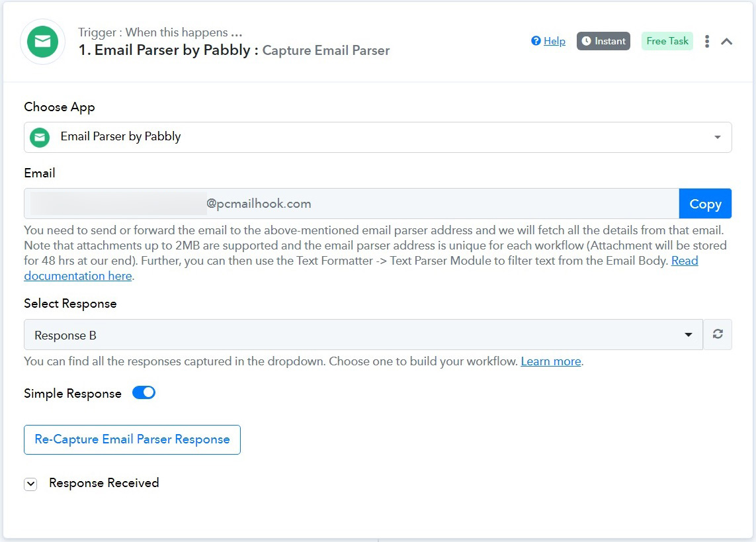Open the Select Response dropdown

click(x=363, y=335)
